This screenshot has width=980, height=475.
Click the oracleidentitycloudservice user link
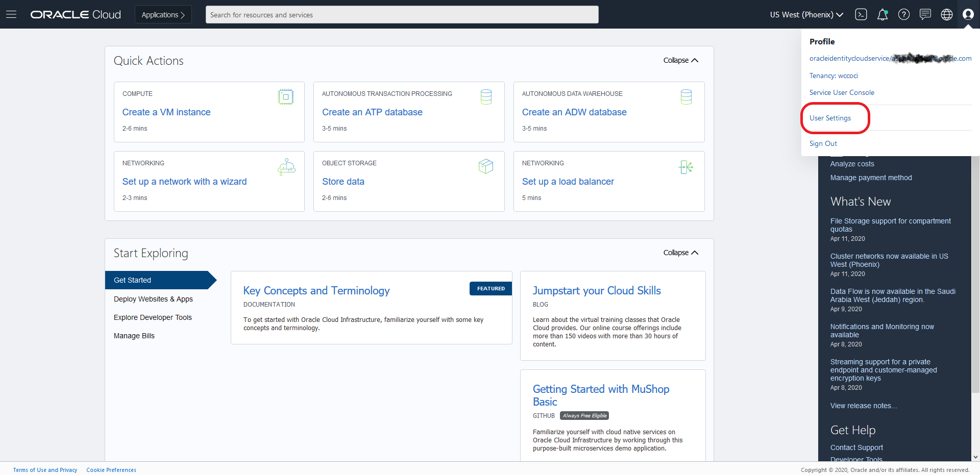click(890, 58)
